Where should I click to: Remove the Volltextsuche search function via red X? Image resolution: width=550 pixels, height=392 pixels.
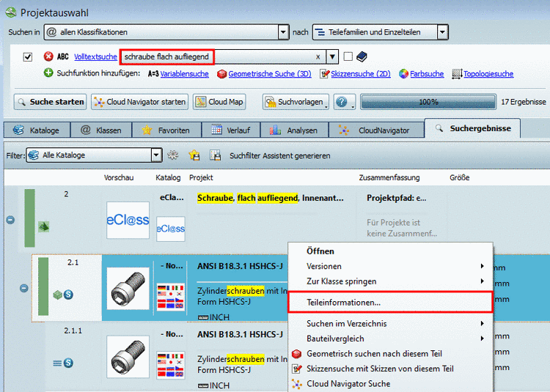[x=48, y=56]
